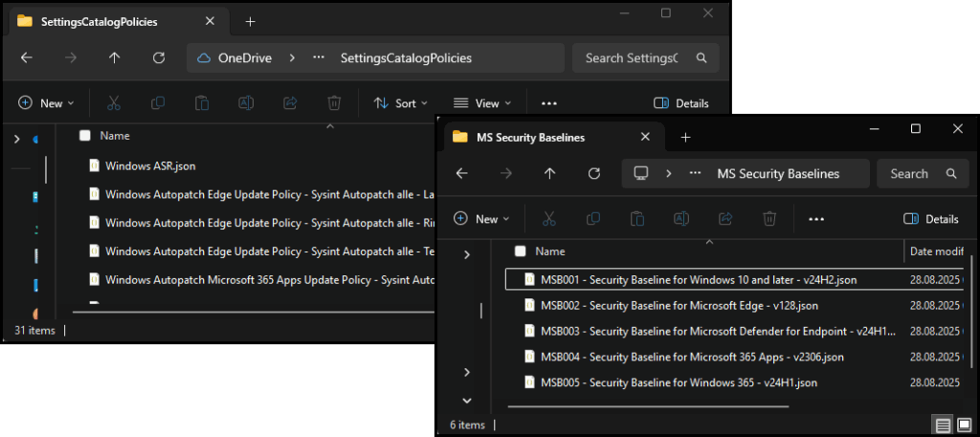Screen dimensions: 980x437
Task: Expand hidden path ellipsis in SettingsCatalogPolicies address bar
Action: pos(318,58)
